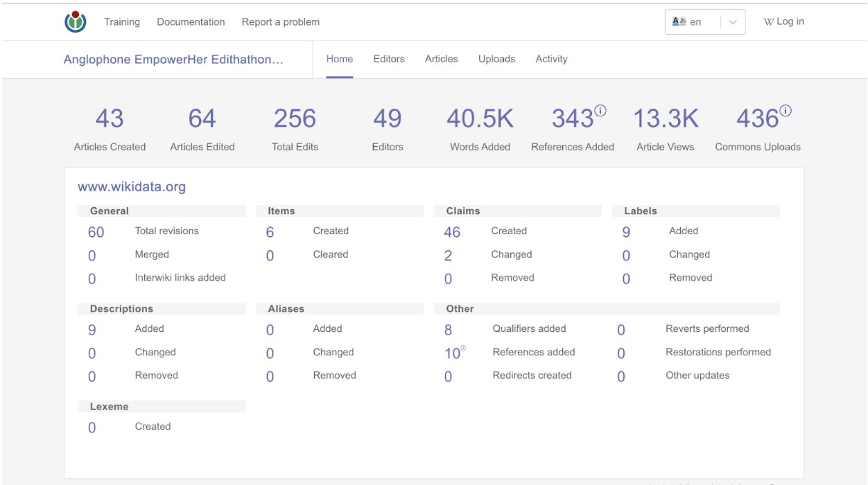Click the 60 Total revisions value
This screenshot has width=868, height=485.
[x=96, y=232]
